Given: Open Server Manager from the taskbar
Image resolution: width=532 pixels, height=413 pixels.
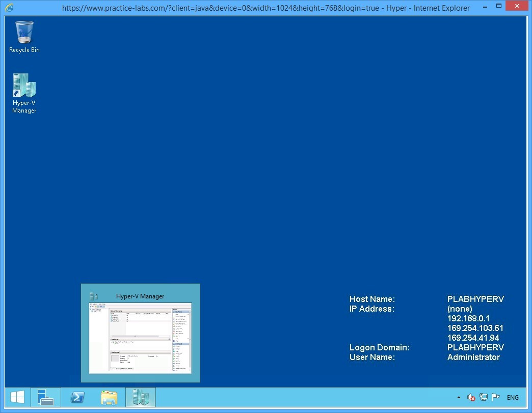Looking at the screenshot, I should (46, 397).
